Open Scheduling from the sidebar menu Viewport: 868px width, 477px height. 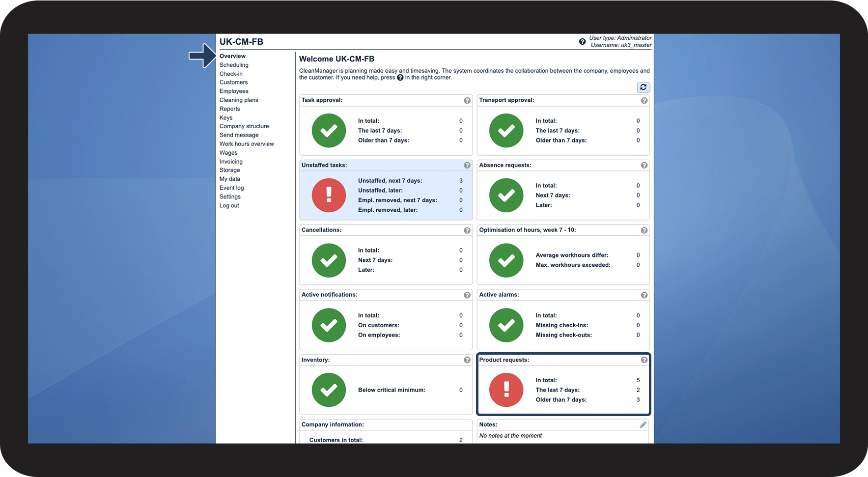[234, 65]
